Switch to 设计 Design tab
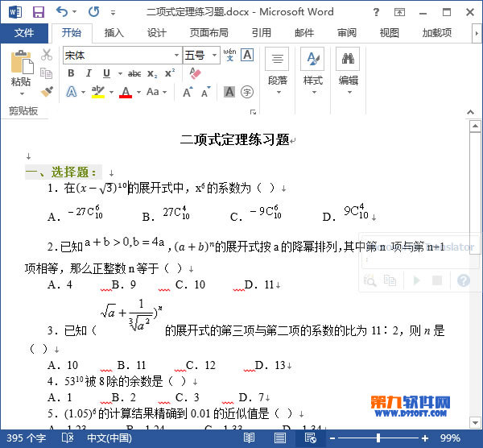Image resolution: width=483 pixels, height=448 pixels. pyautogui.click(x=156, y=33)
